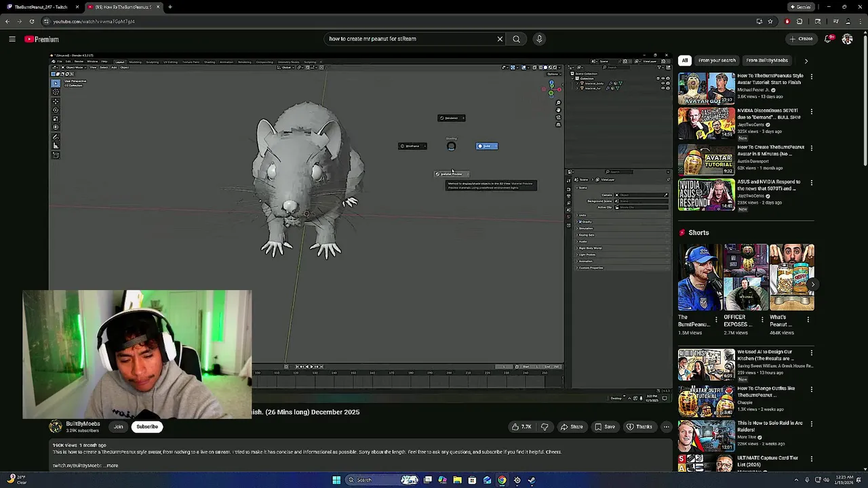This screenshot has height=488, width=868.
Task: Click the Windows taskbar search box
Action: tap(380, 480)
